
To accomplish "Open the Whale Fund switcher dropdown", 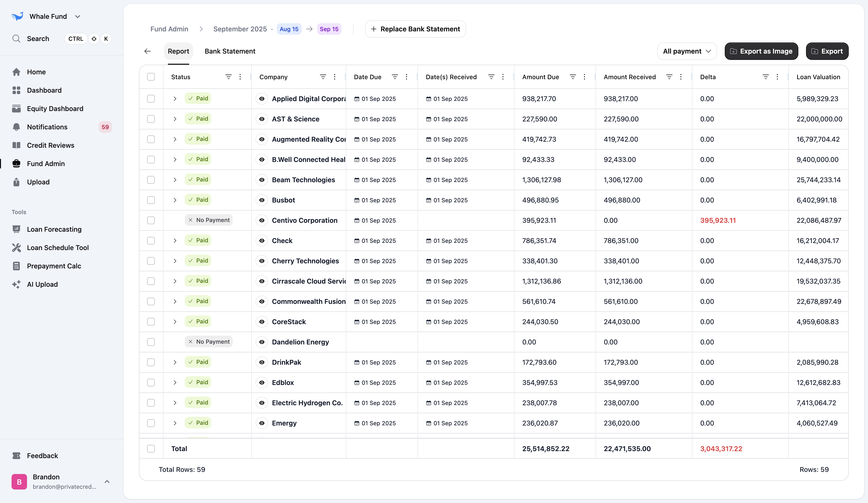I will pos(78,16).
